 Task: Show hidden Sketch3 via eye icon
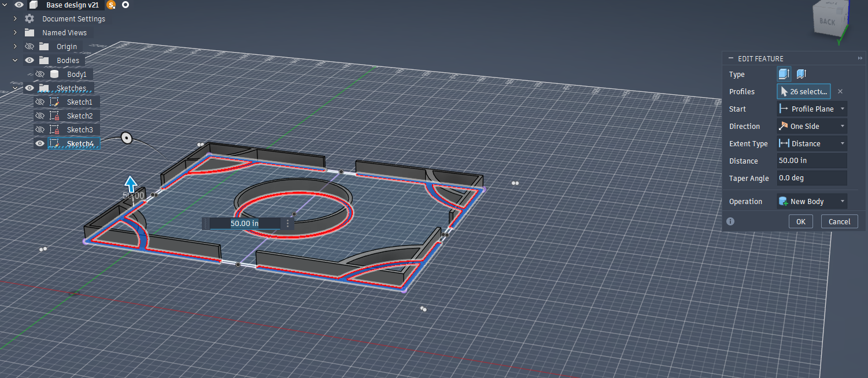40,129
